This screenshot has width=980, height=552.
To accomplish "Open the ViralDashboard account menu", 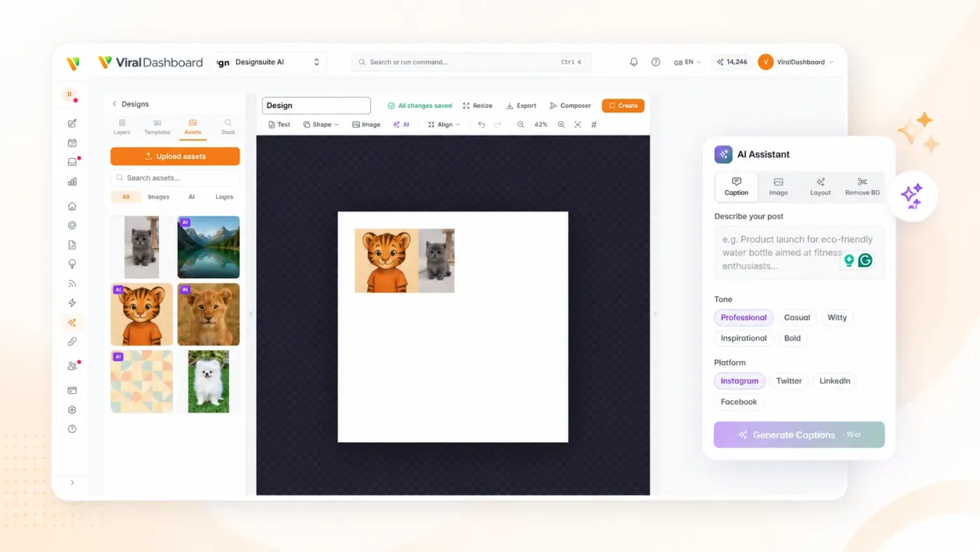I will click(x=796, y=62).
